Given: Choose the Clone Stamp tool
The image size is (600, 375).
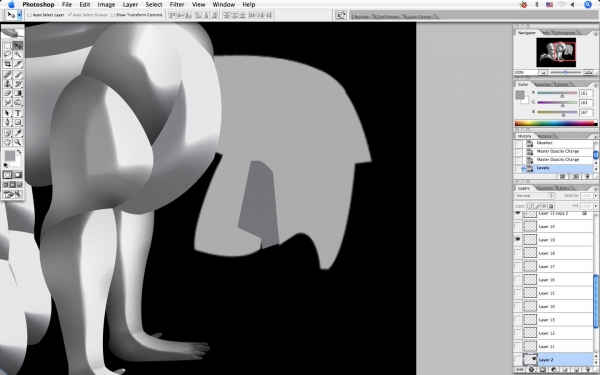Looking at the screenshot, I should (x=7, y=84).
